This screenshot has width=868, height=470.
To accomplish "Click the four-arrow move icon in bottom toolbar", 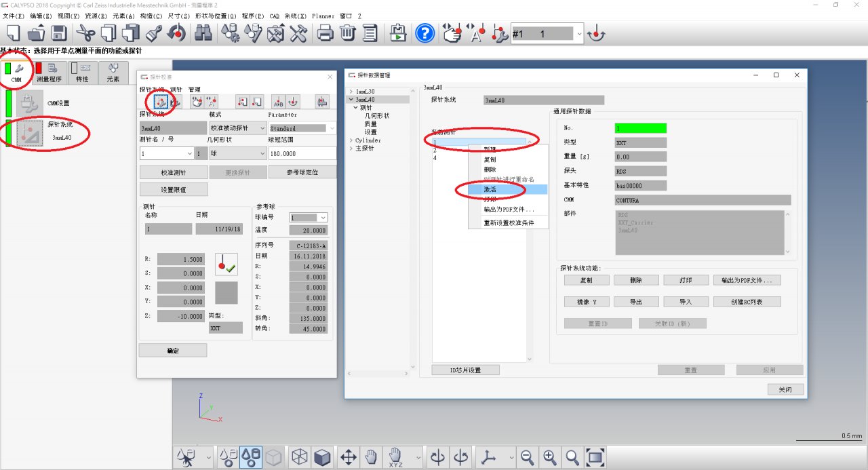I will [348, 458].
